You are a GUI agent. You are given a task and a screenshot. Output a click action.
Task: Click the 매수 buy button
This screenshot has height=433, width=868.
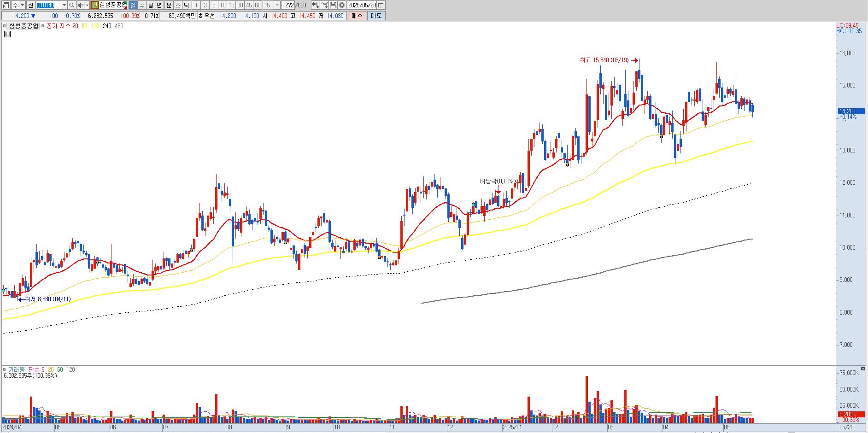pyautogui.click(x=357, y=16)
